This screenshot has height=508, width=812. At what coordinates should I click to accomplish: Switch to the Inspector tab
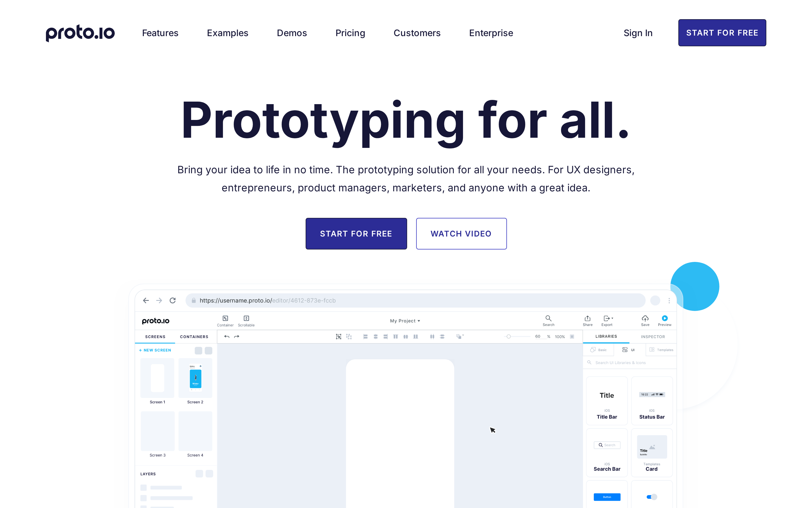(x=653, y=337)
